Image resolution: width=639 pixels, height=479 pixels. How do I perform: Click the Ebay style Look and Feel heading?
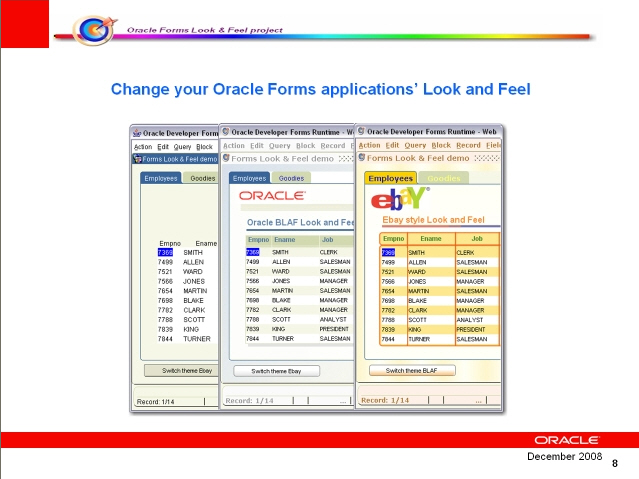(x=433, y=220)
